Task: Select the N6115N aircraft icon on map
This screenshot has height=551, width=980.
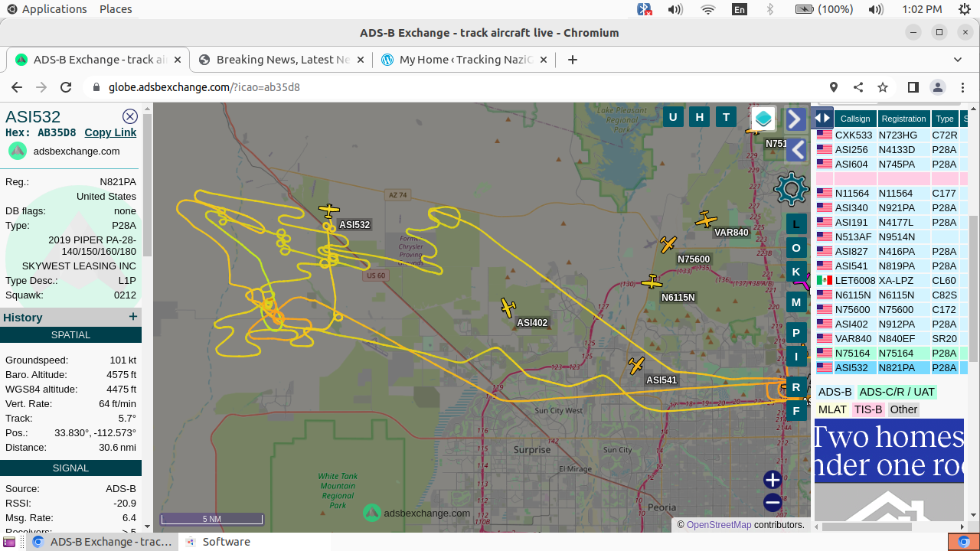Action: click(652, 282)
